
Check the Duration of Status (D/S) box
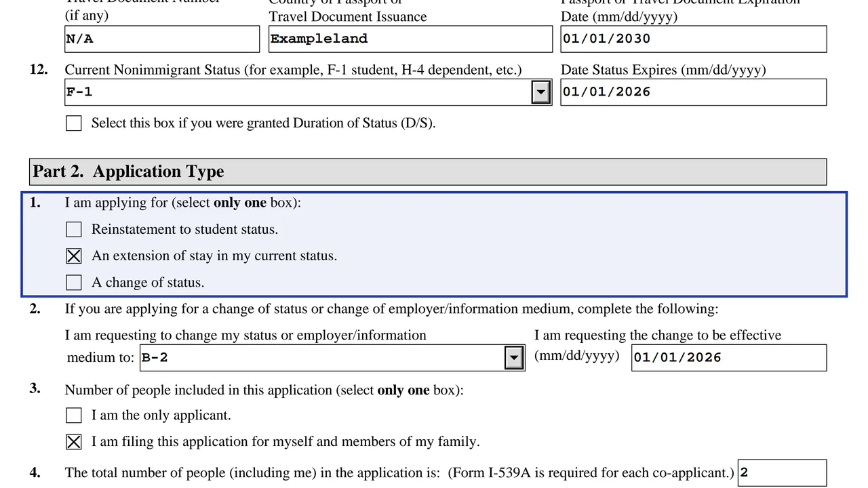click(x=74, y=123)
